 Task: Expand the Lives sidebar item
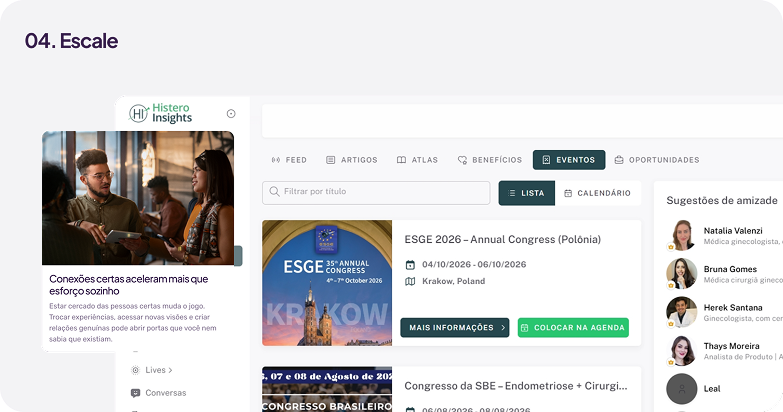153,370
